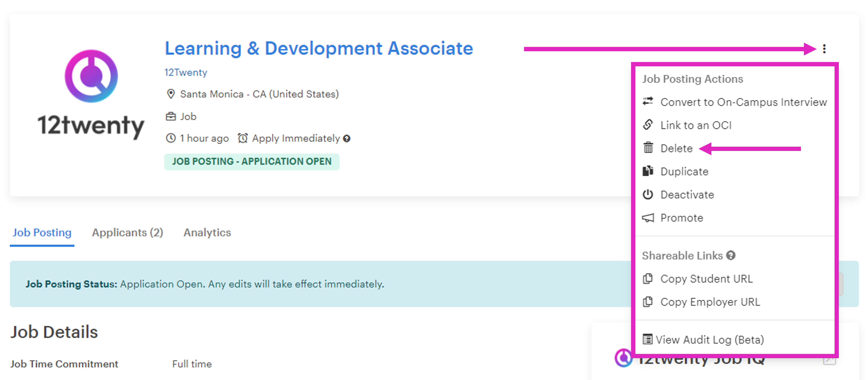Click the Copy Employer URL clipboard icon
The width and height of the screenshot is (868, 380).
point(648,301)
